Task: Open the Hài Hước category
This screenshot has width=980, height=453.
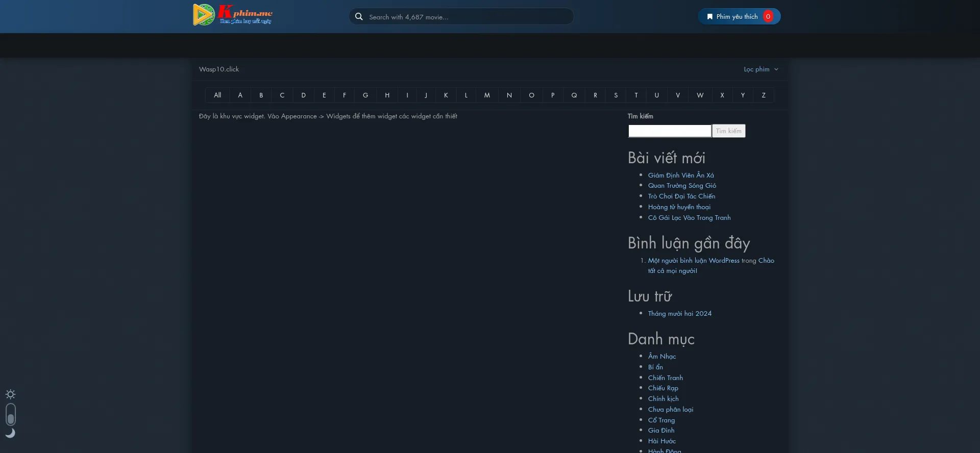Action: [x=662, y=441]
